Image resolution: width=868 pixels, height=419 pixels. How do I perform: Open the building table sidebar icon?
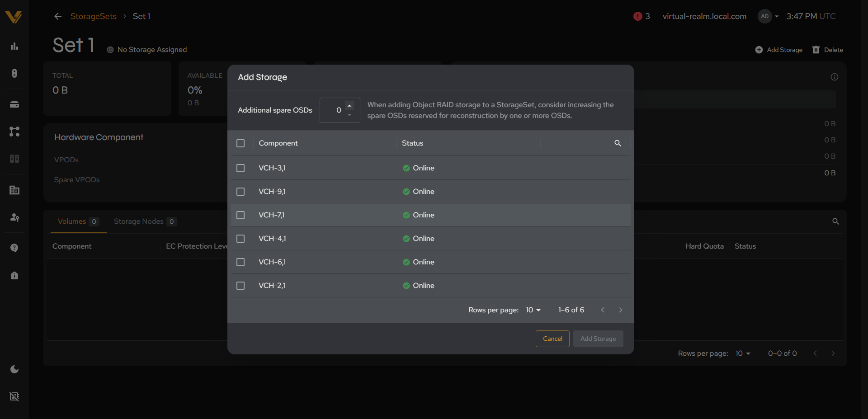(x=14, y=190)
